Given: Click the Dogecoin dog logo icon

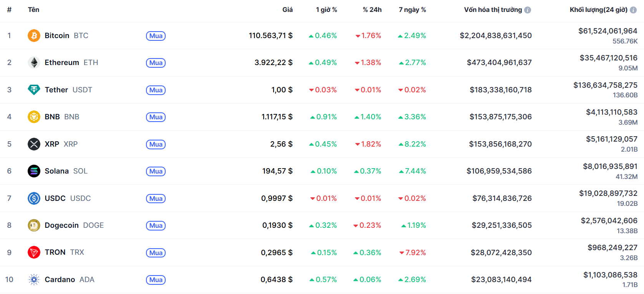Looking at the screenshot, I should 34,225.
